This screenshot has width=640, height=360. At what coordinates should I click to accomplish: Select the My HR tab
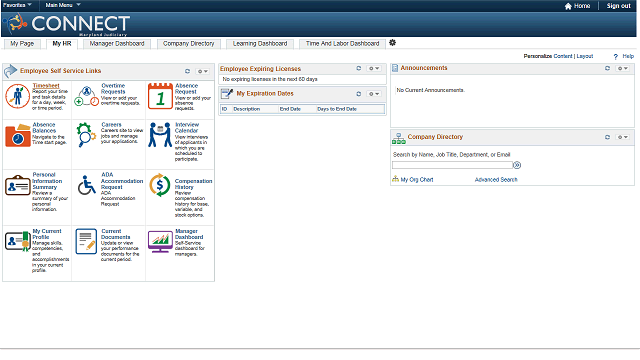[62, 44]
